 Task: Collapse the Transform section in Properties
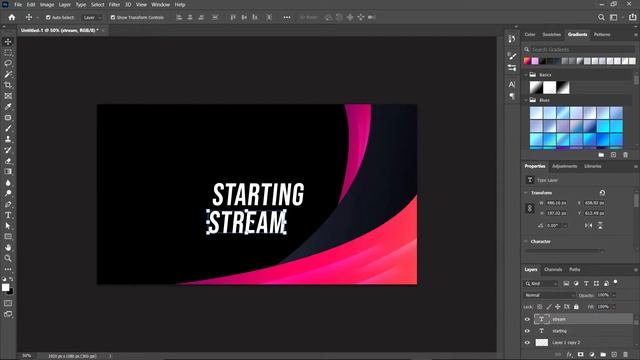(526, 193)
